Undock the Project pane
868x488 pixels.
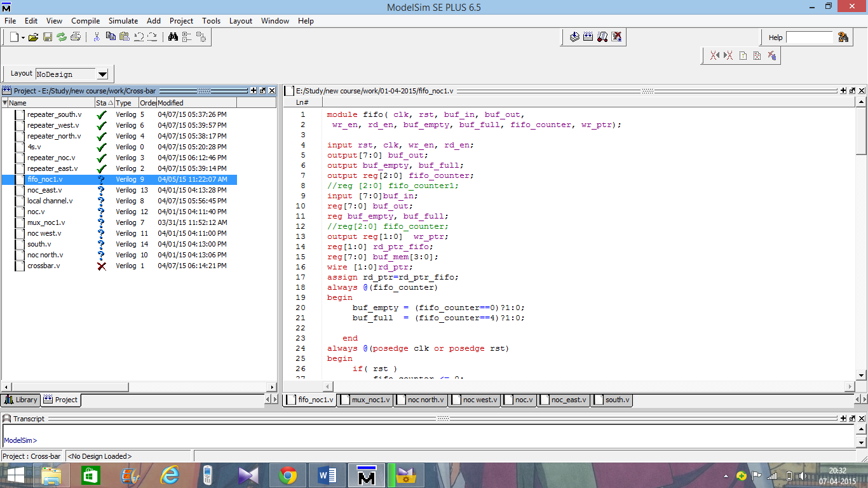263,91
